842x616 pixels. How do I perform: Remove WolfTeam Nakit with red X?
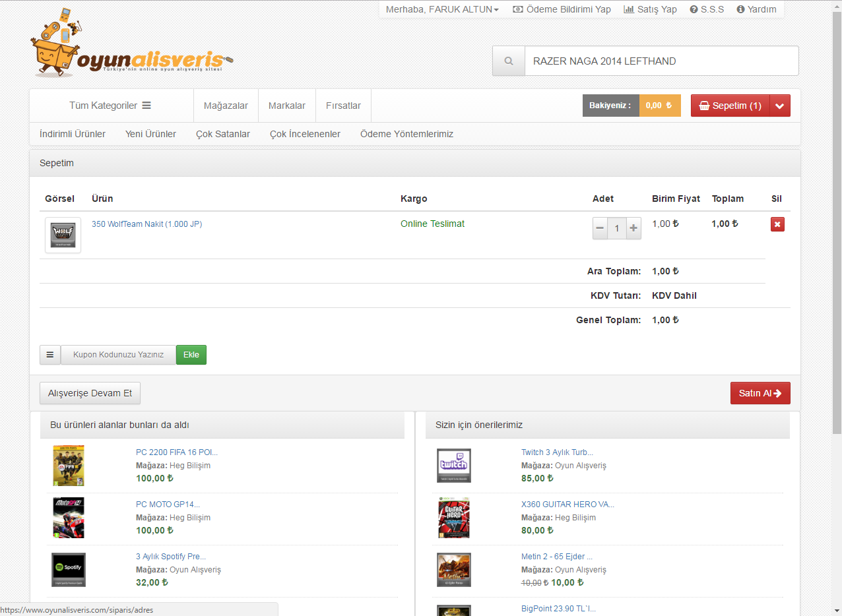point(777,224)
